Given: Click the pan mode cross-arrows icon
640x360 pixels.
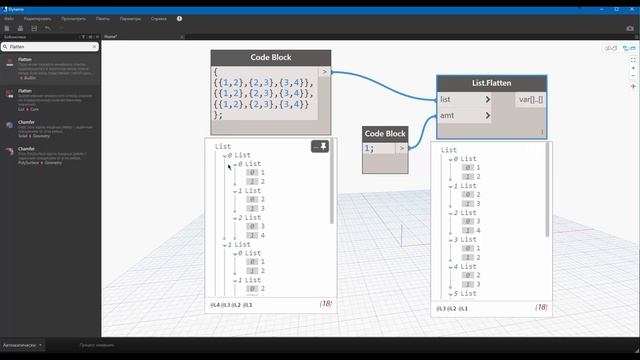Looking at the screenshot, I should [x=633, y=86].
